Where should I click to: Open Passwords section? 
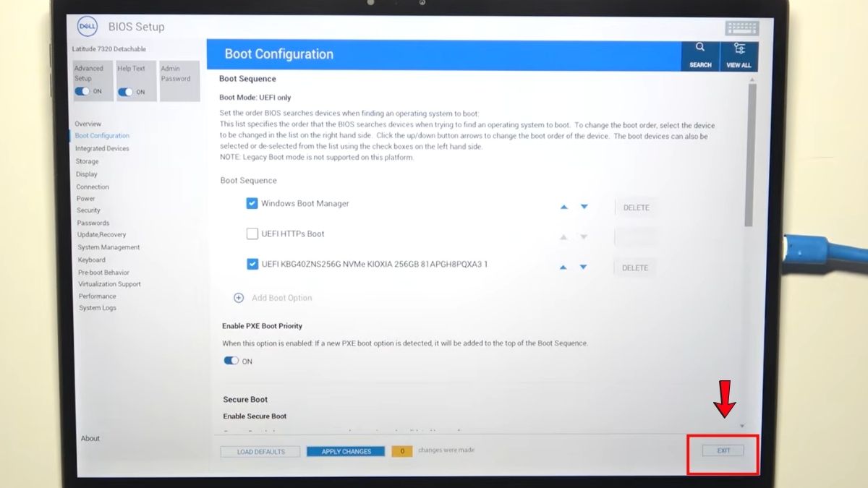click(93, 223)
